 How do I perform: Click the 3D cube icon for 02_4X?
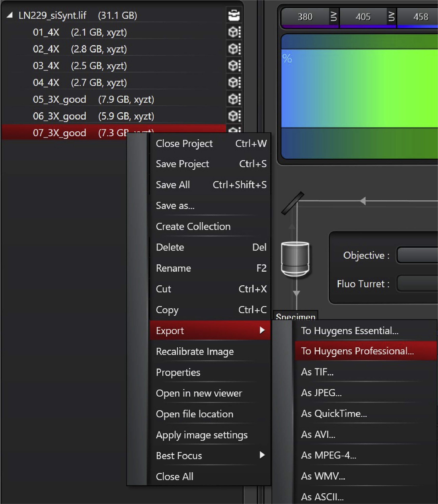234,49
